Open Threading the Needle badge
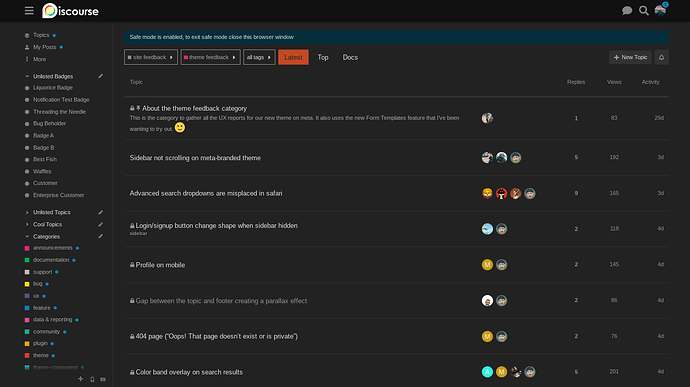Image resolution: width=690 pixels, height=387 pixels. point(59,112)
